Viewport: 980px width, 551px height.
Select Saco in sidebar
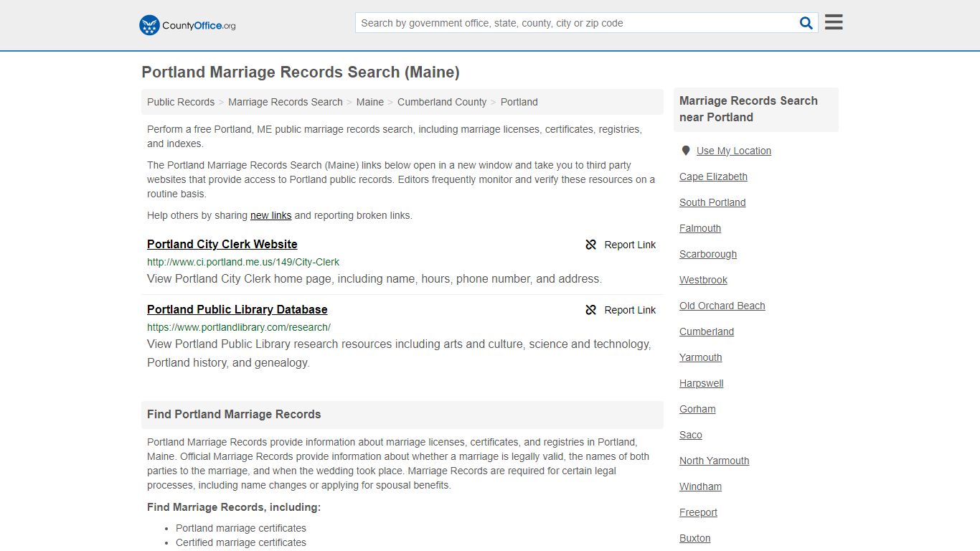691,435
